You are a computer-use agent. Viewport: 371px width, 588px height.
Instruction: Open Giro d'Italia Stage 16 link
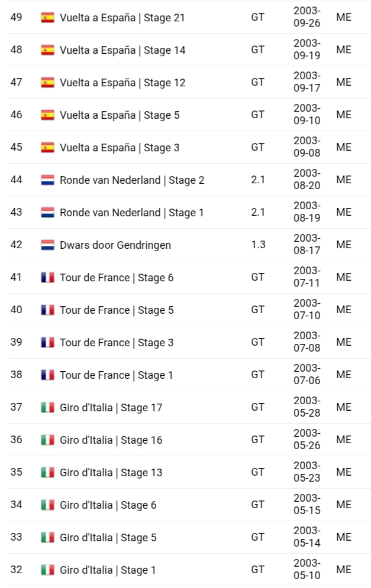[x=111, y=440]
